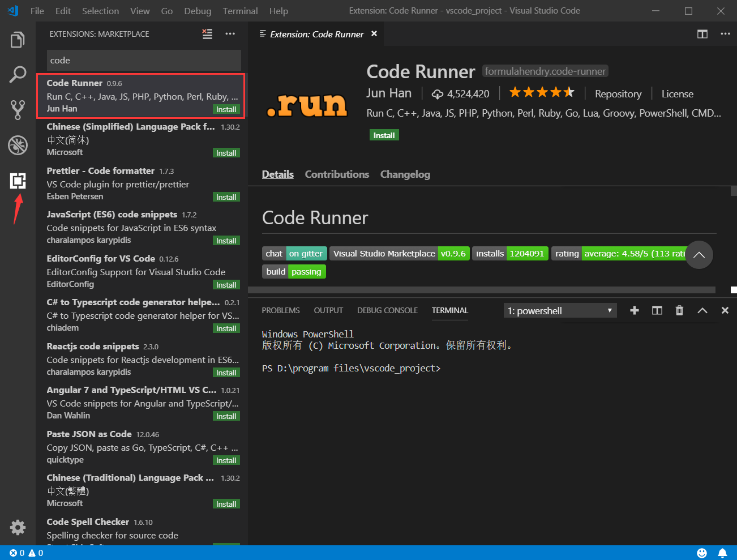Screen dimensions: 737x560
Task: Click the scroll-to-top round arrow button
Action: 699,255
